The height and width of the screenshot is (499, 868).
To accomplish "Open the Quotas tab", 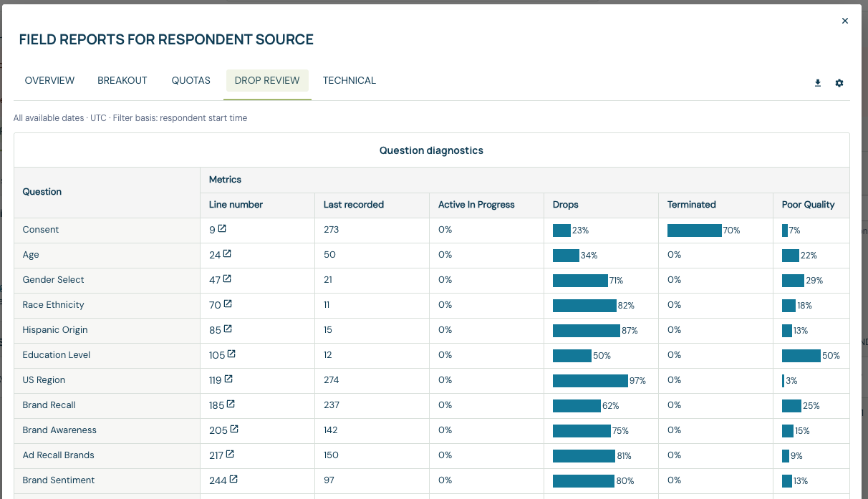I will 191,81.
